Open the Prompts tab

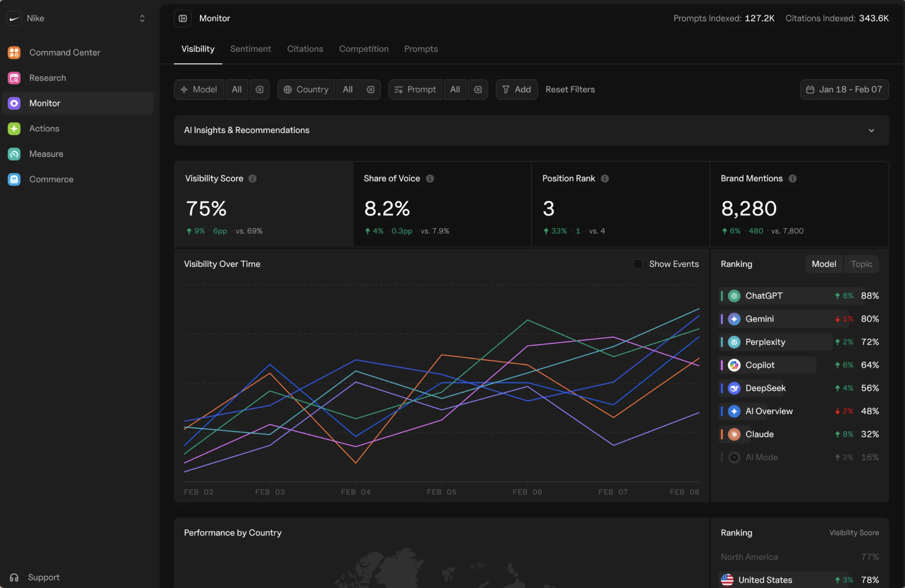click(421, 49)
